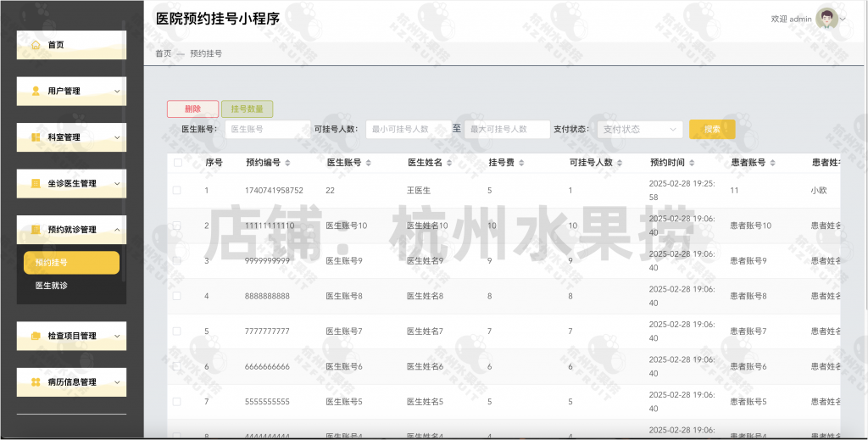Check the row with 预约编号 11111111110
This screenshot has height=440, width=868.
(x=176, y=226)
